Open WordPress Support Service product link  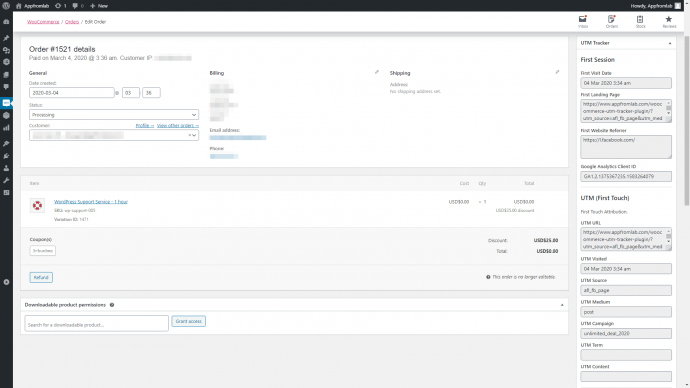91,201
